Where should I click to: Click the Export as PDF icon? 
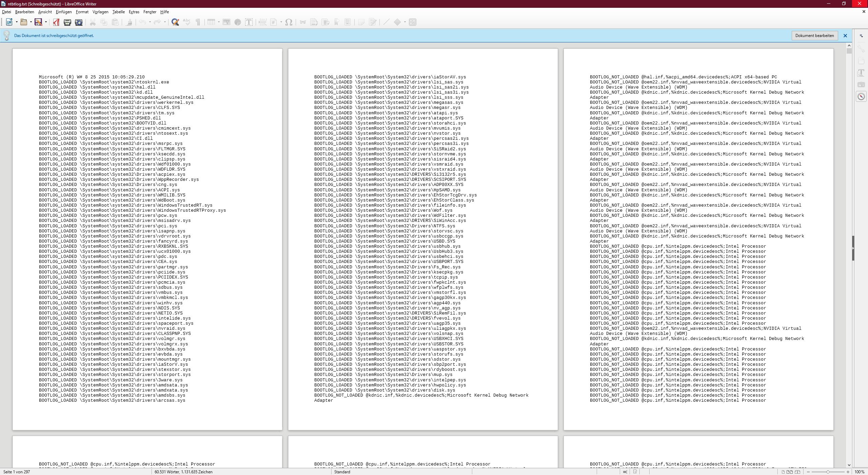[x=56, y=22]
